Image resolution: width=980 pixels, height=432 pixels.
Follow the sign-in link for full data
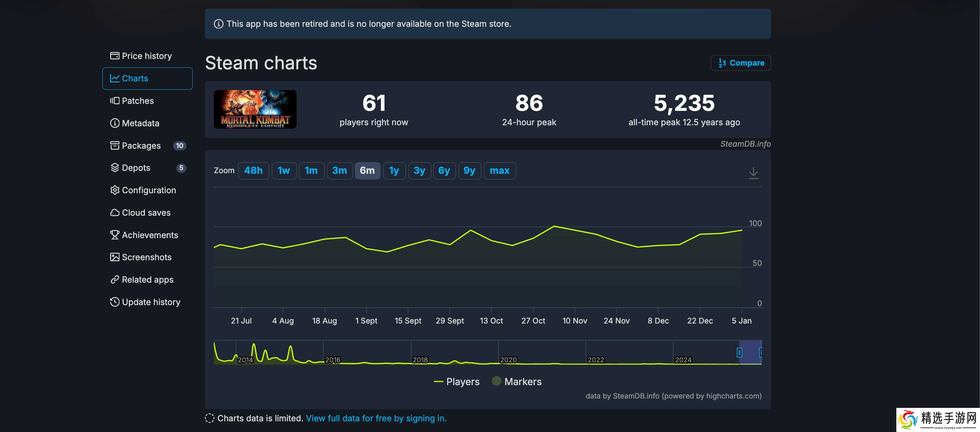pyautogui.click(x=376, y=418)
